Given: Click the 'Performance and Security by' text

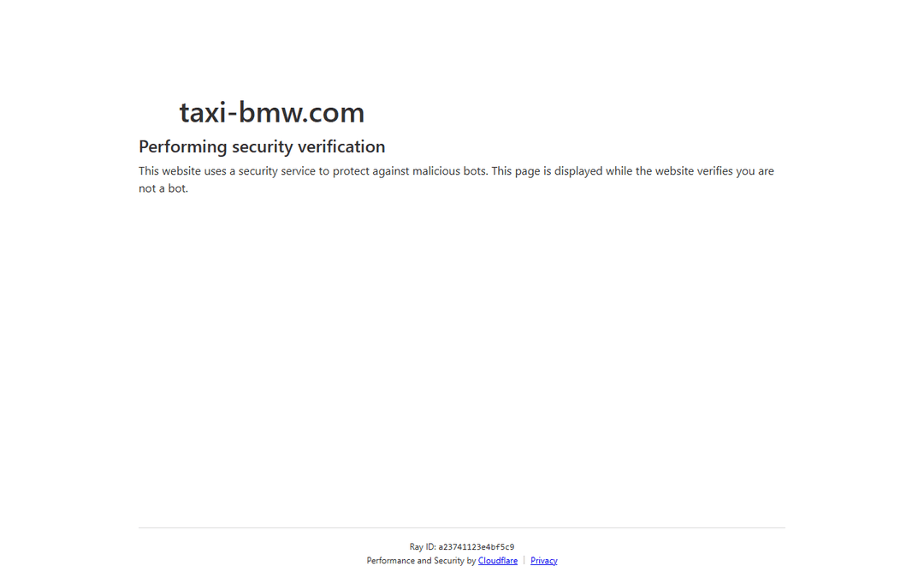Looking at the screenshot, I should pyautogui.click(x=421, y=560).
